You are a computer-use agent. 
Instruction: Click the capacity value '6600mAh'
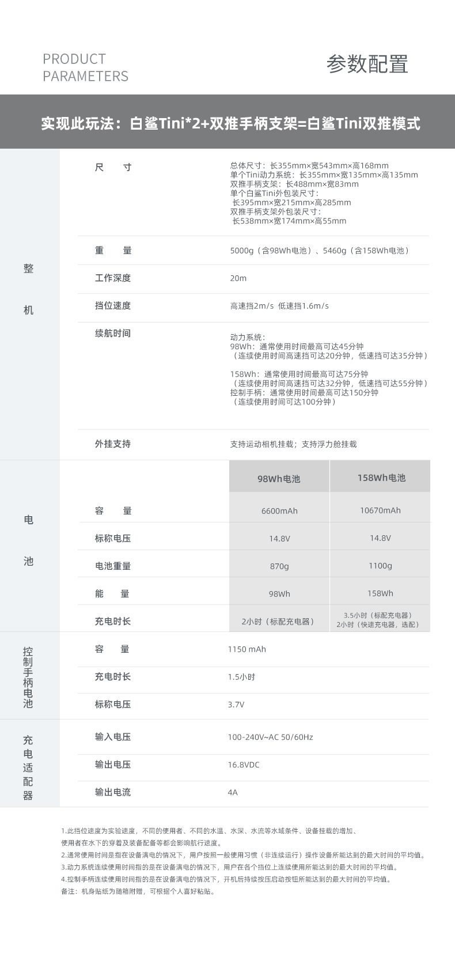click(279, 511)
